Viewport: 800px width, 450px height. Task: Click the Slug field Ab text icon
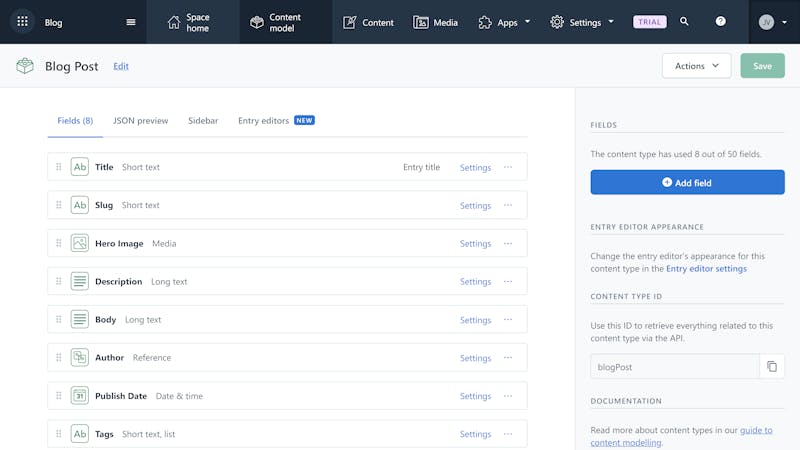[80, 205]
